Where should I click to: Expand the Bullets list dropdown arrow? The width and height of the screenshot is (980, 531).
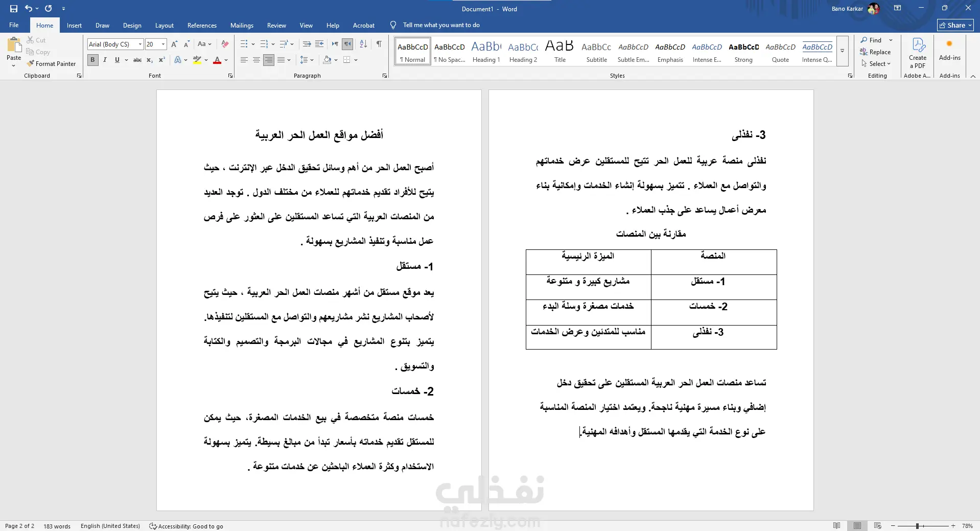pos(253,44)
